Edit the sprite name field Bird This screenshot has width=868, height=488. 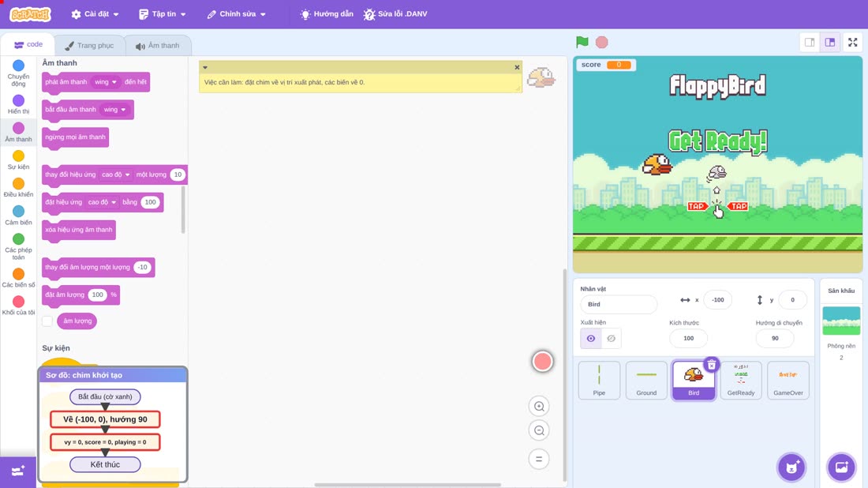click(x=619, y=304)
